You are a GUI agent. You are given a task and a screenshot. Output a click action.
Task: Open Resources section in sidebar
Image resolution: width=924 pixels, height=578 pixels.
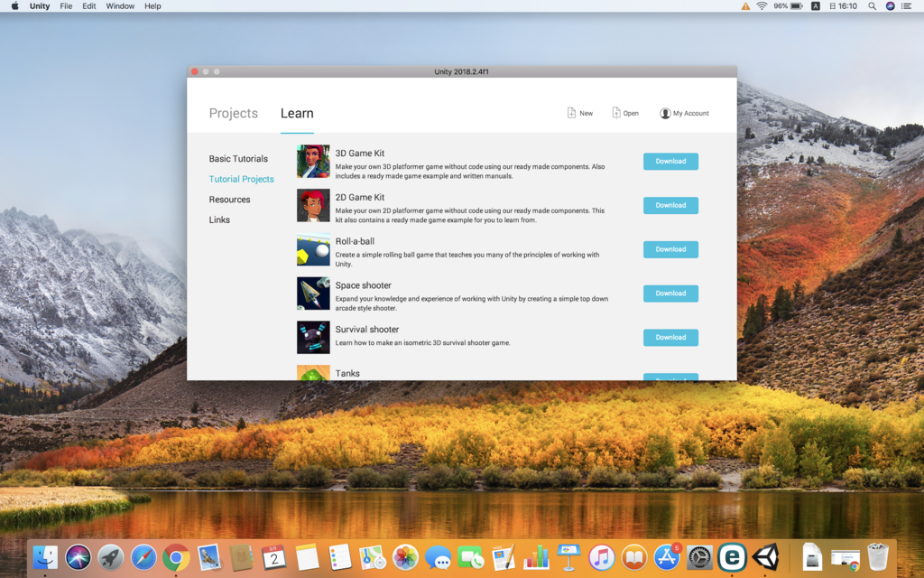(229, 200)
